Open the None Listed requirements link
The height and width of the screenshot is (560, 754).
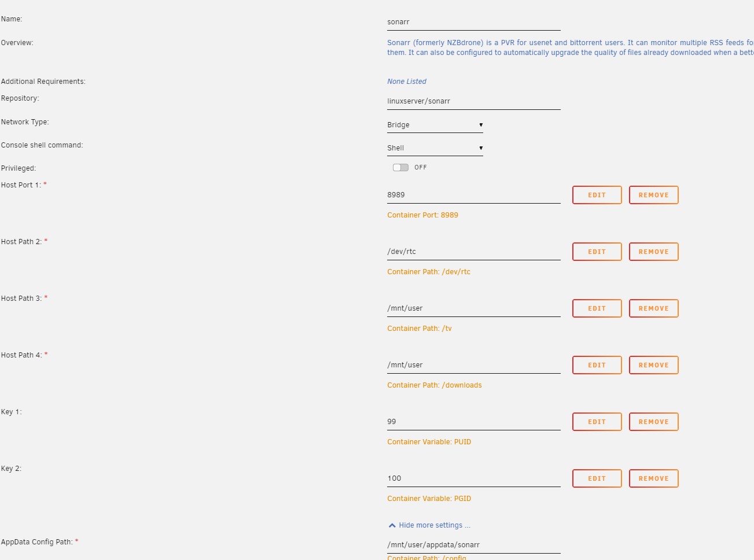pyautogui.click(x=406, y=81)
